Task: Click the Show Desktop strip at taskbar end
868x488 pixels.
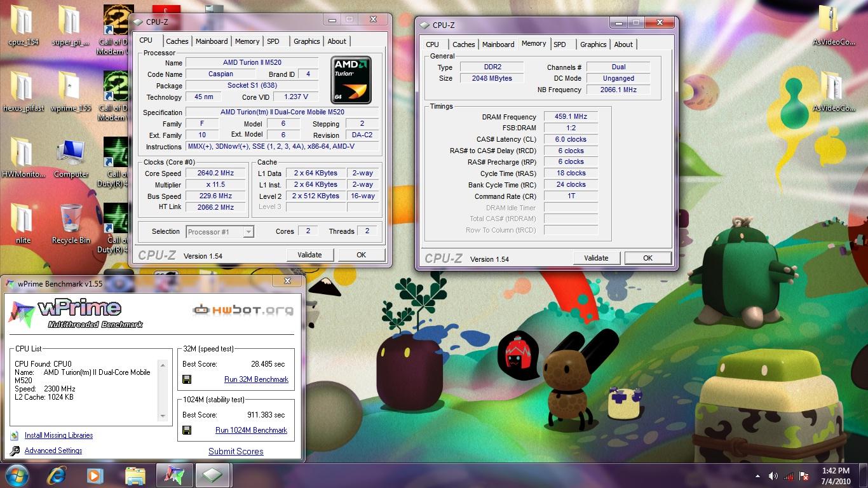Action: (x=864, y=476)
